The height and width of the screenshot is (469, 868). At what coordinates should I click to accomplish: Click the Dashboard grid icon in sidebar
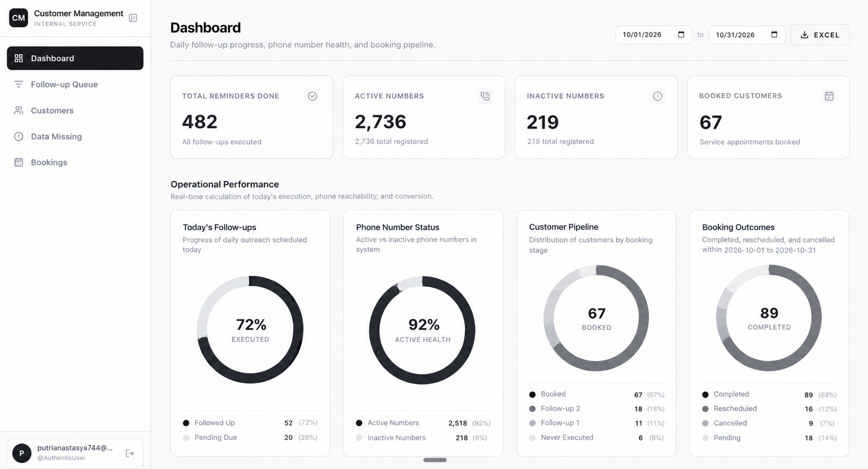(x=19, y=58)
